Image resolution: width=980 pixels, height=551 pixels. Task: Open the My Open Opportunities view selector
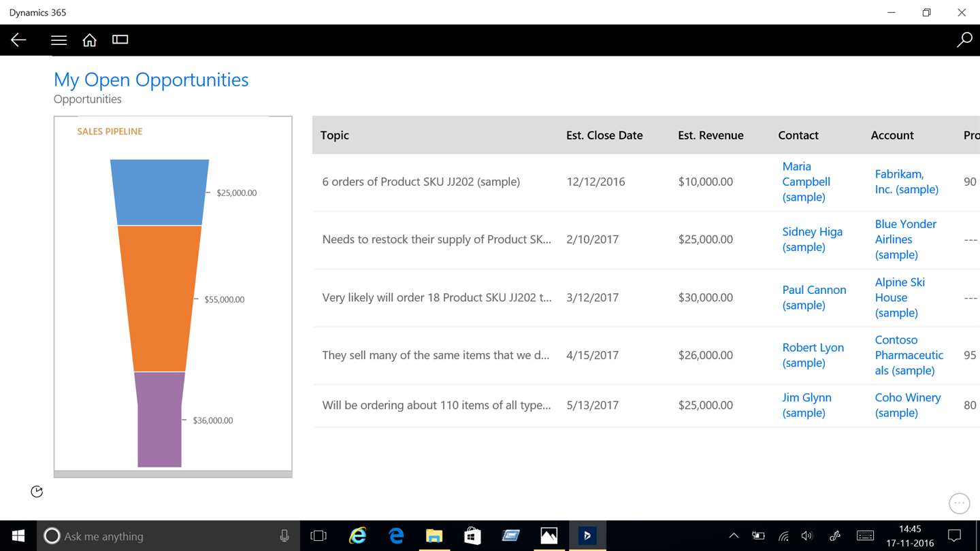point(151,80)
